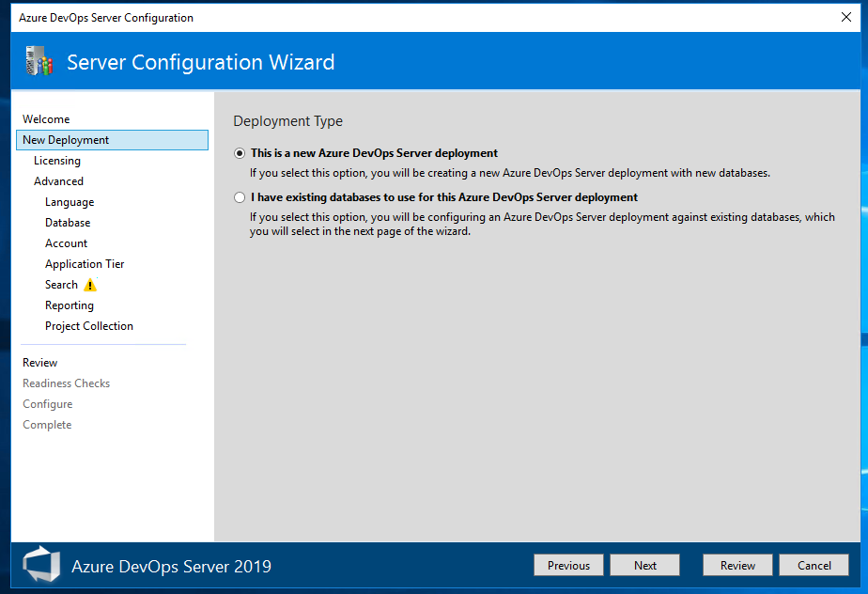The width and height of the screenshot is (868, 594).
Task: Close the Azure DevOps Server Configuration window
Action: pyautogui.click(x=845, y=17)
